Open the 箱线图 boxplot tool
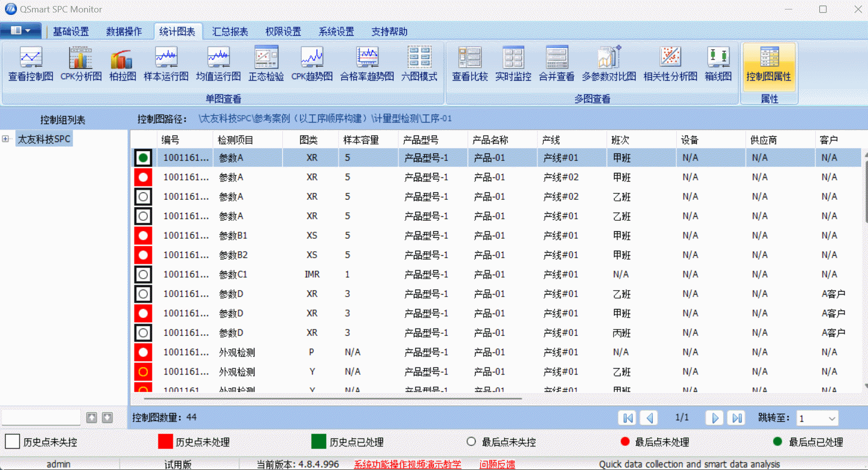The image size is (868, 470). tap(718, 64)
